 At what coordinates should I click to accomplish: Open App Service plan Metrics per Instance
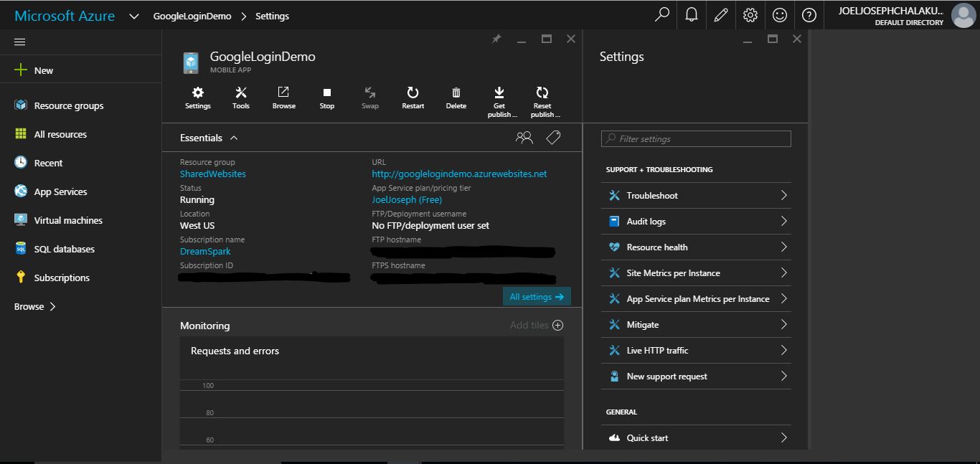[x=696, y=298]
